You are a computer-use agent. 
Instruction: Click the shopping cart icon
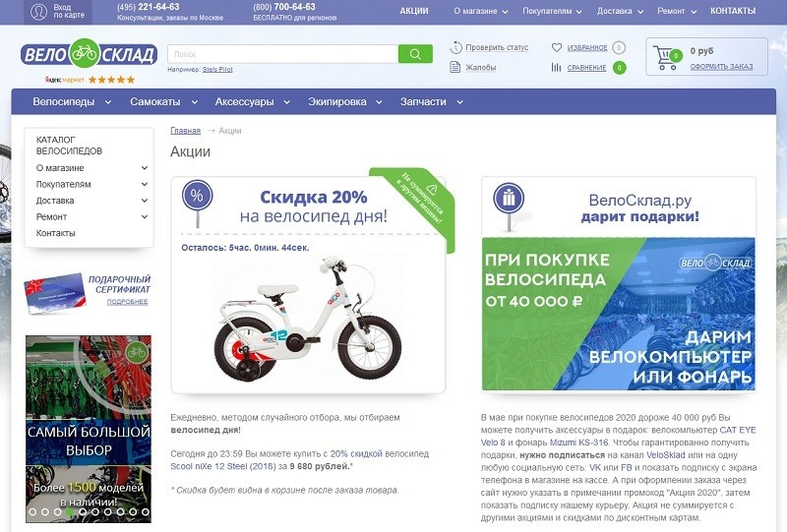(x=666, y=57)
